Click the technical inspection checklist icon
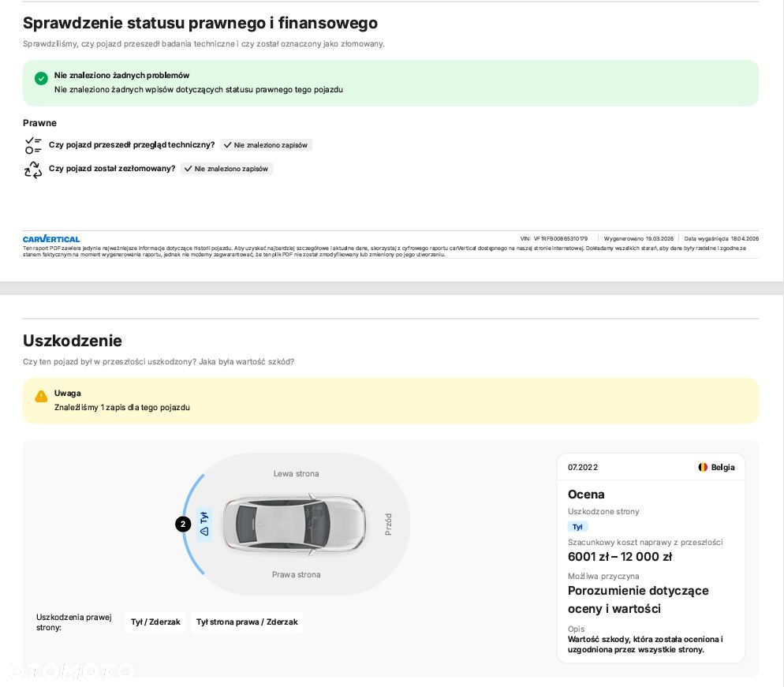 [33, 145]
